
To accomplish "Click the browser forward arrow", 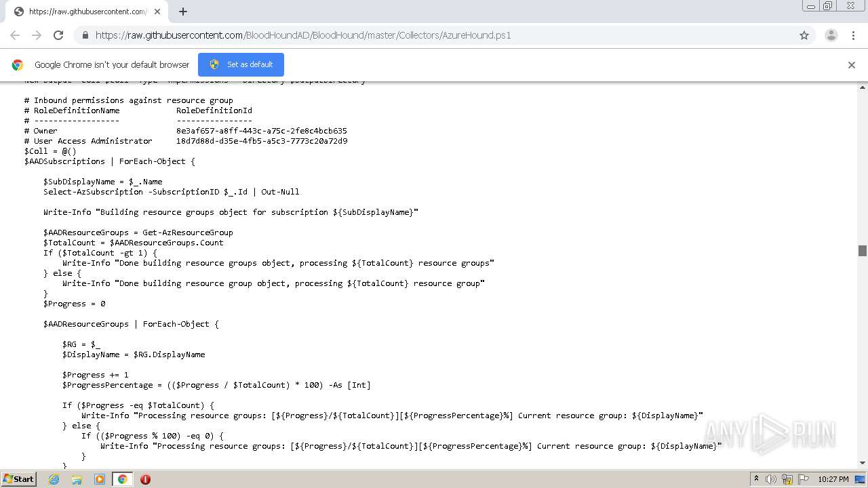I will click(37, 35).
